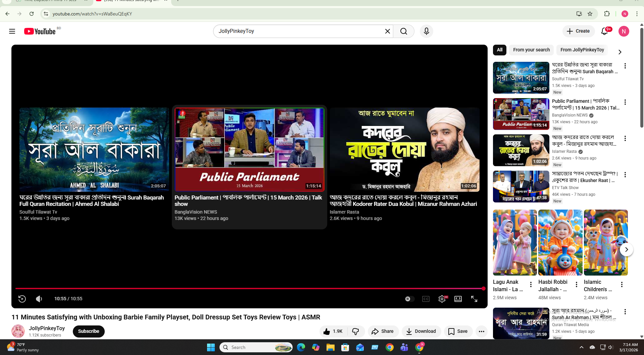Open the Create menu

pyautogui.click(x=578, y=31)
